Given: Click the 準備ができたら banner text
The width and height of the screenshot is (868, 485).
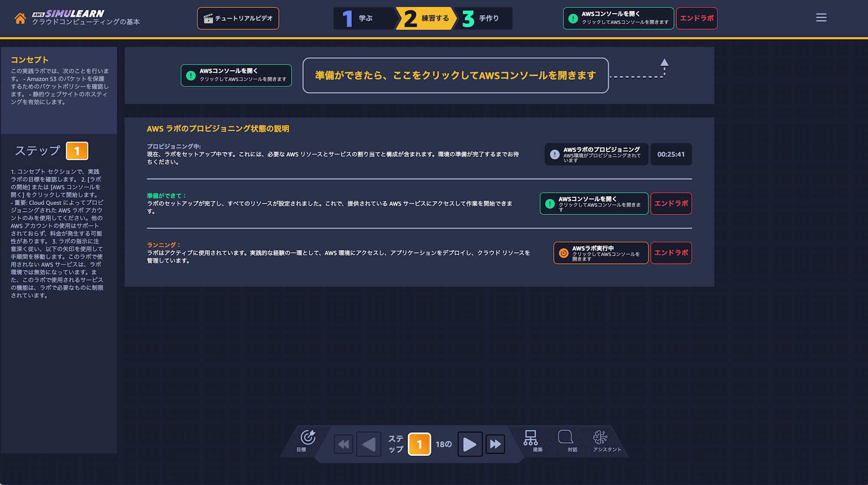Looking at the screenshot, I should click(x=455, y=75).
